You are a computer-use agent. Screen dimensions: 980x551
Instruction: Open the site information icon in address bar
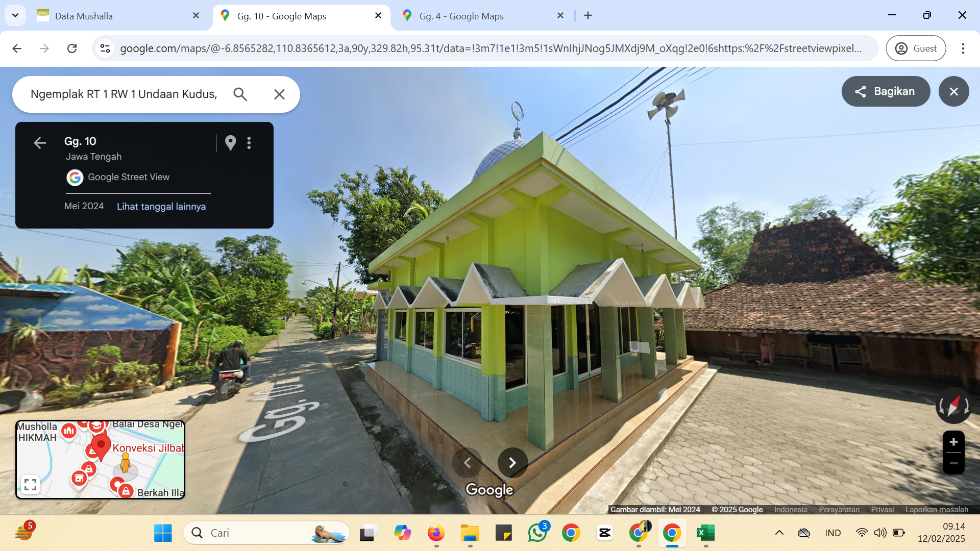105,48
